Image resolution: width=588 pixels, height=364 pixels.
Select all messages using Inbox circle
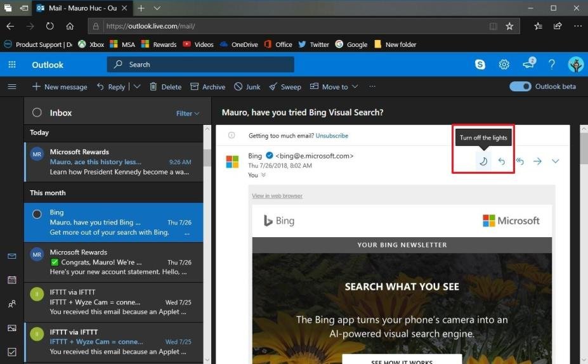(37, 113)
